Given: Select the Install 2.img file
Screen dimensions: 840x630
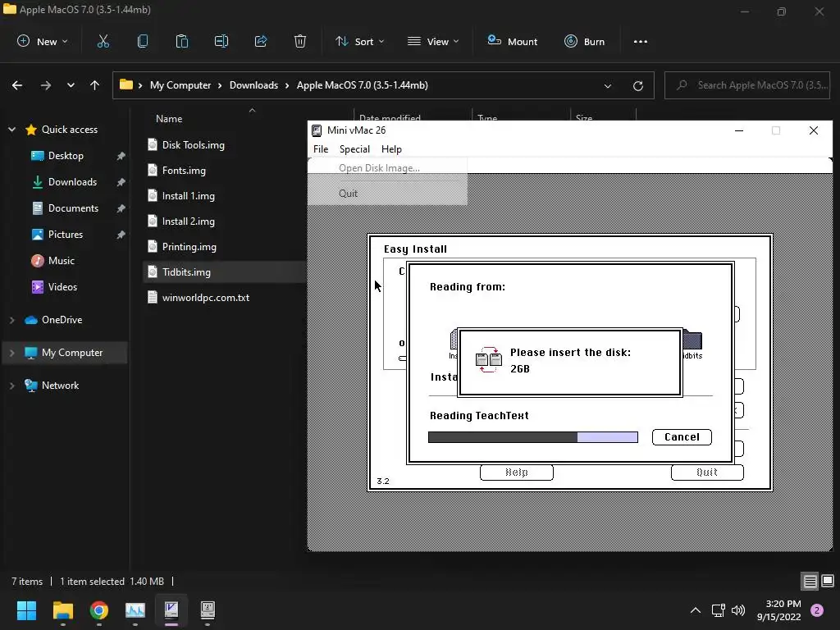Looking at the screenshot, I should pyautogui.click(x=188, y=221).
